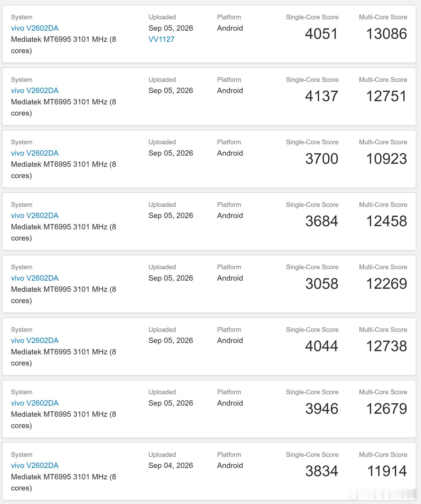This screenshot has width=421, height=504.
Task: Open vivo V2602DA result with 4137 single-core
Action: [x=35, y=90]
